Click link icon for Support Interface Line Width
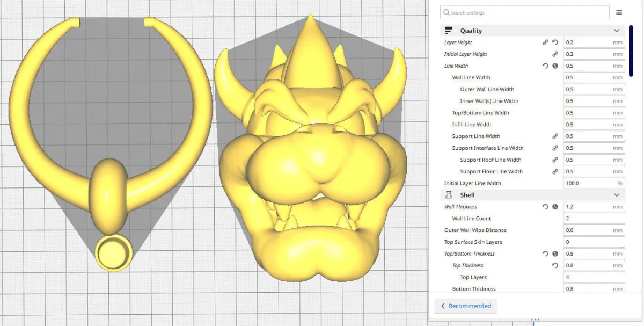Screen dimensions: 644x326 [x=555, y=148]
